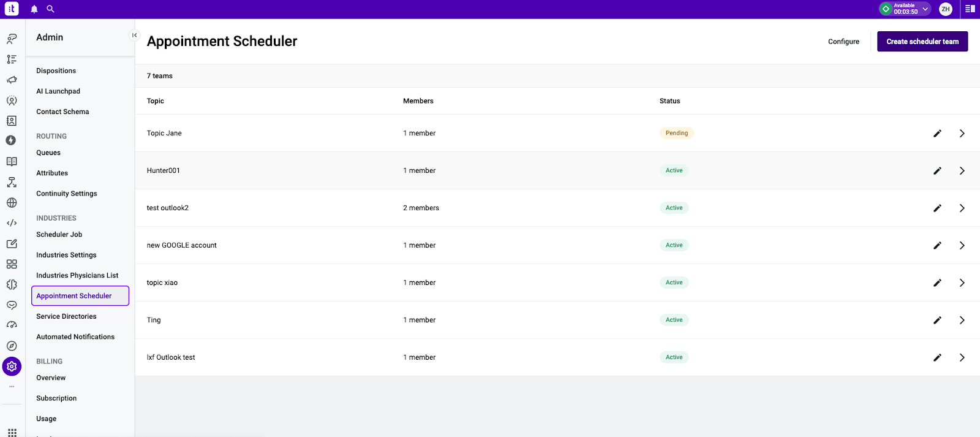Open the ZH user avatar menu
Viewport: 980px width, 437px height.
coord(945,9)
